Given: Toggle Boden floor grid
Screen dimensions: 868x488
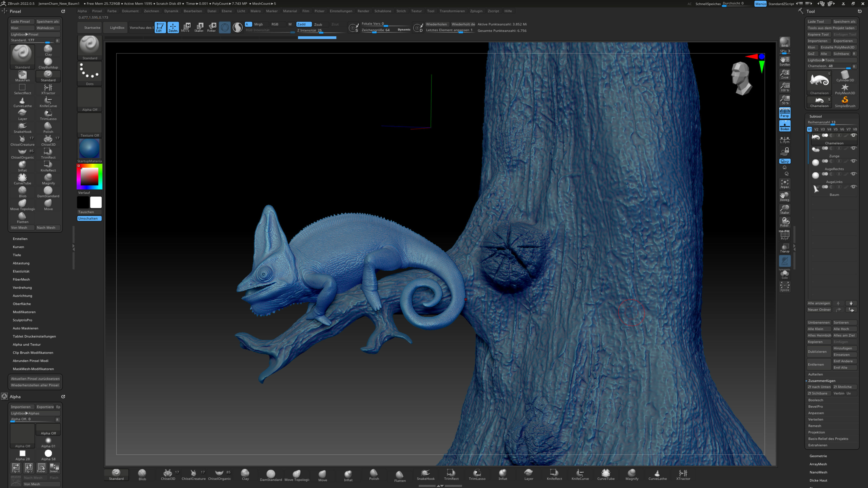Looking at the screenshot, I should (x=784, y=126).
